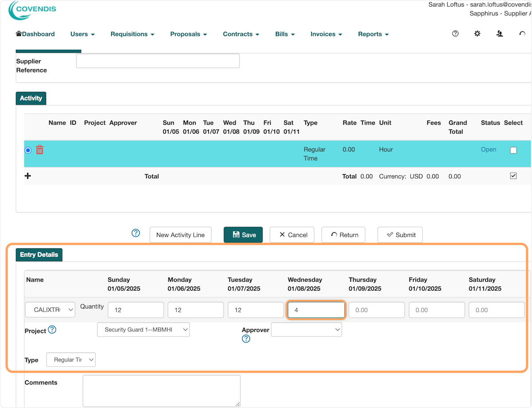Open the Requisitions menu
Viewport: 532px width, 408px height.
click(x=133, y=34)
